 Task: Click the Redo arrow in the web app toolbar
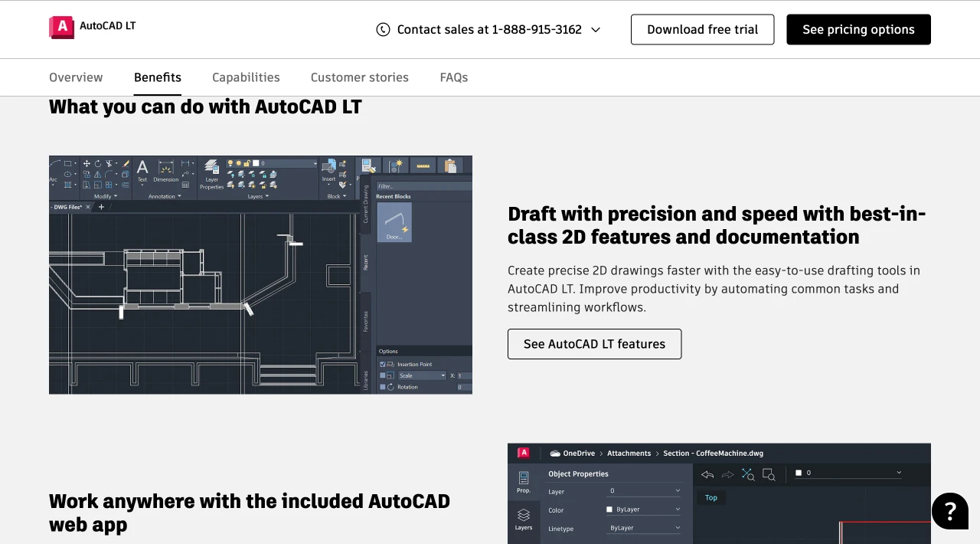click(727, 474)
